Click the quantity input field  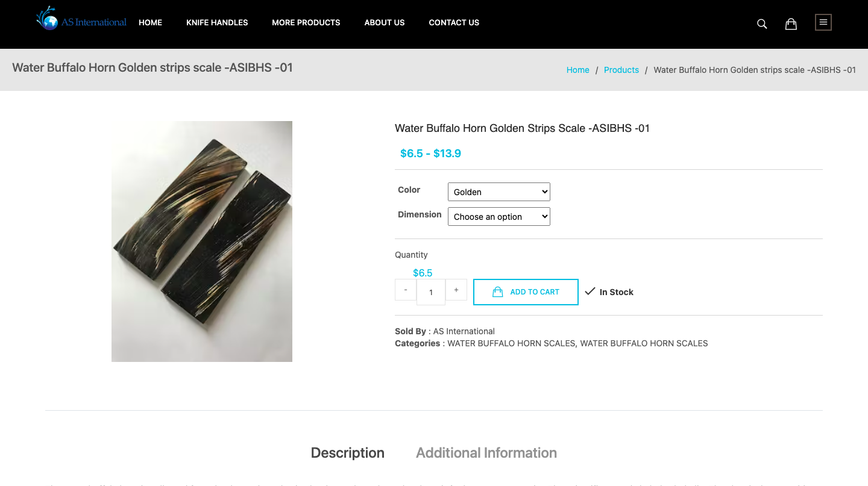431,292
